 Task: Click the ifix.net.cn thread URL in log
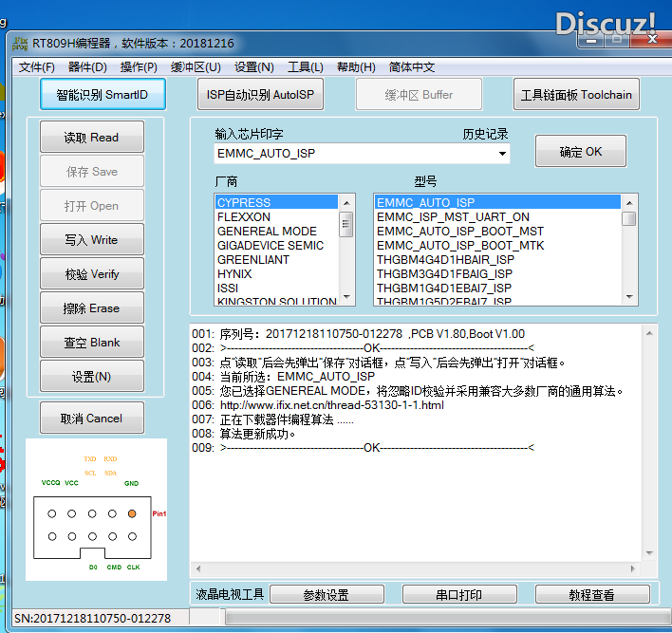point(331,405)
